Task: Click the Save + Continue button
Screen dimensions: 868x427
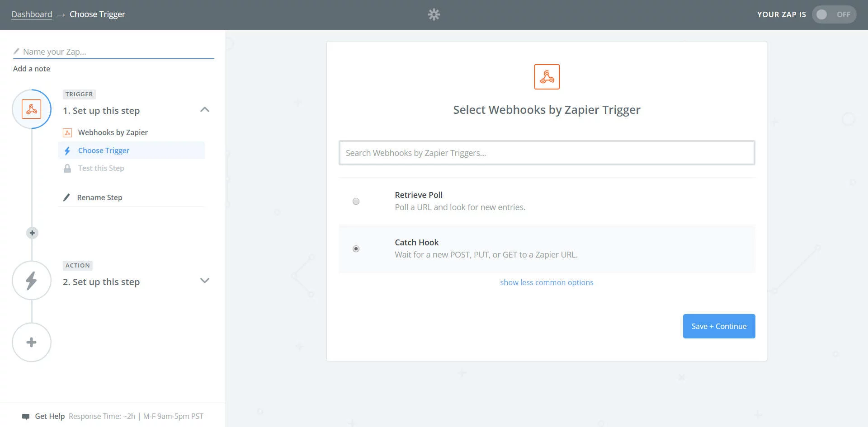Action: [719, 326]
